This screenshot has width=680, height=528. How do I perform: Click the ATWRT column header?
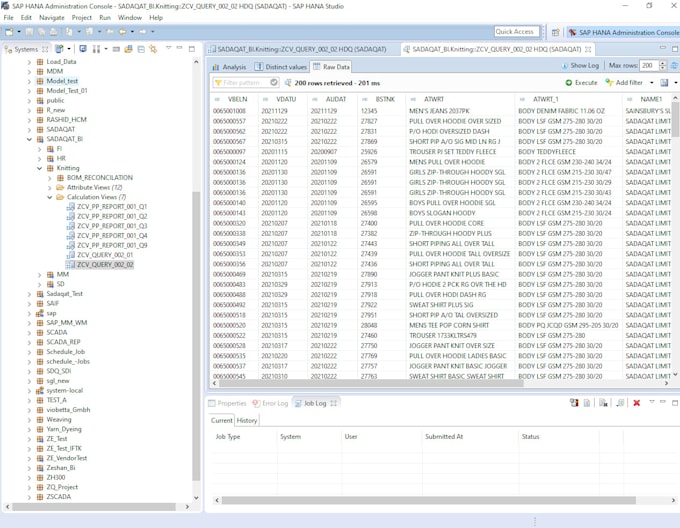[434, 99]
